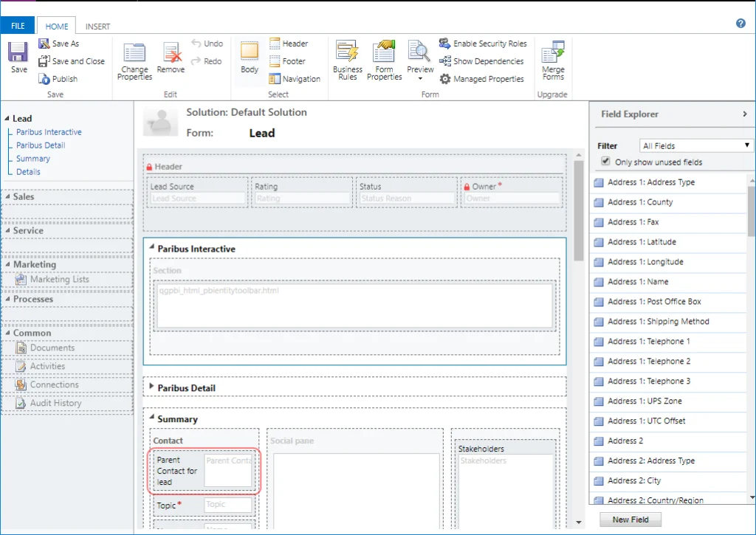Viewport: 756px width, 535px height.
Task: Collapse the Marketing navigation group
Action: tap(7, 264)
